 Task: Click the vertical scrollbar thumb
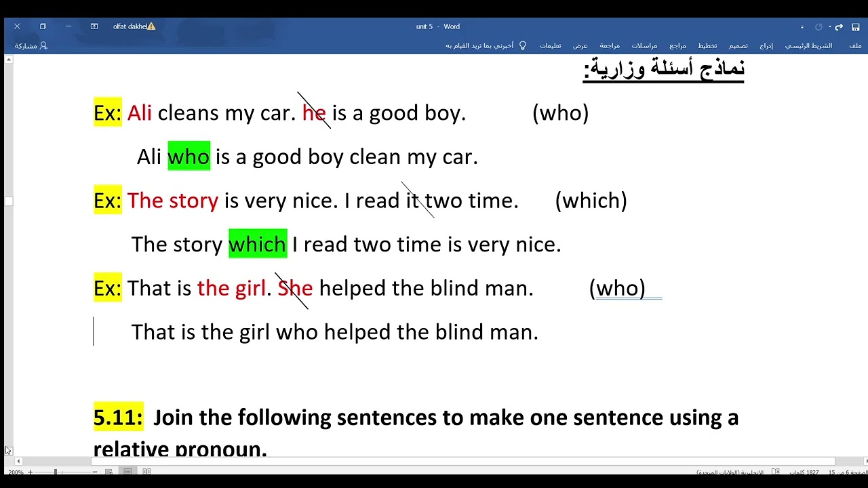(9, 201)
